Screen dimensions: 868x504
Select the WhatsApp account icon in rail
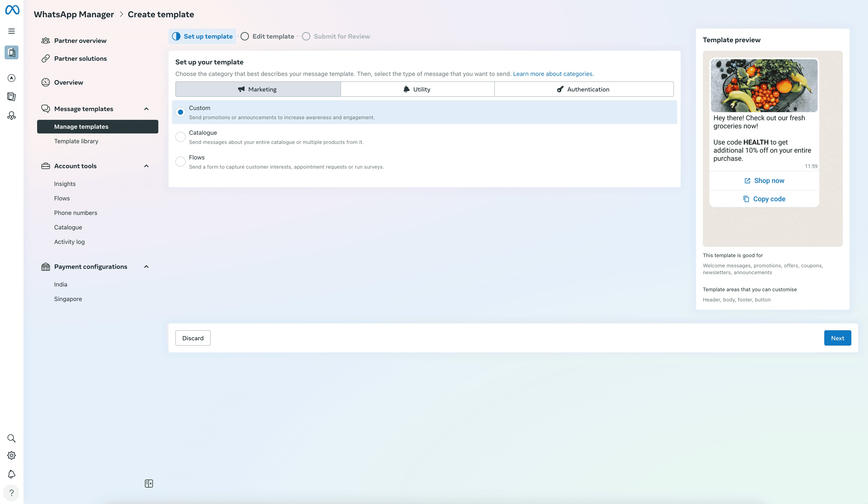coord(11,53)
